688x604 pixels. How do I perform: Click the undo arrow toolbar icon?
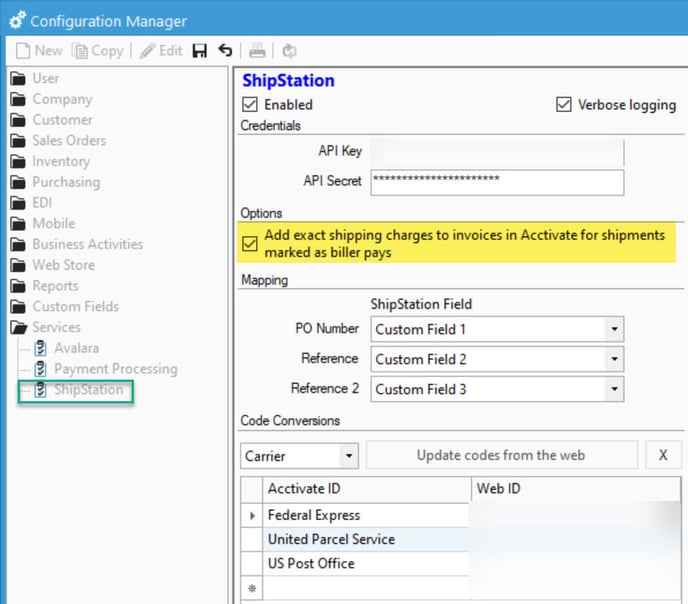pos(226,50)
